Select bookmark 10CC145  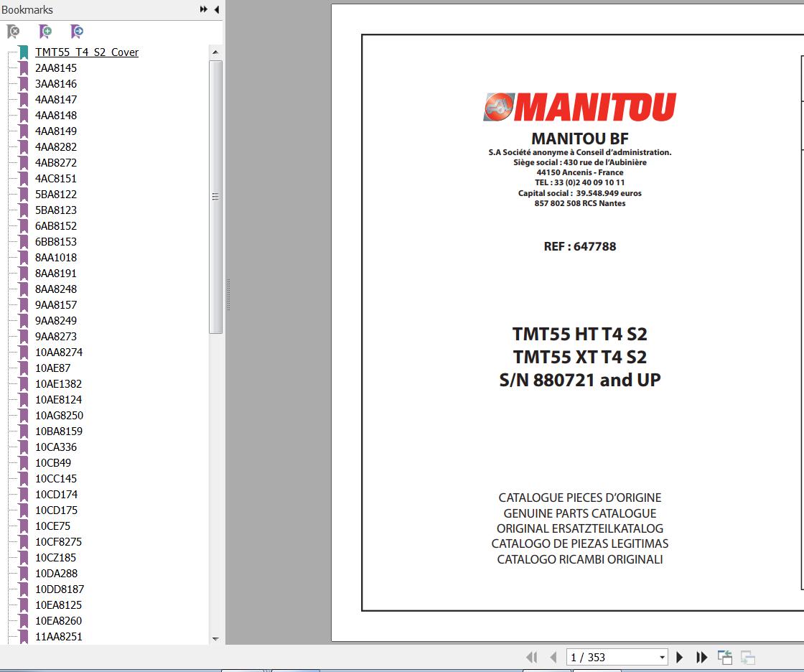[56, 479]
